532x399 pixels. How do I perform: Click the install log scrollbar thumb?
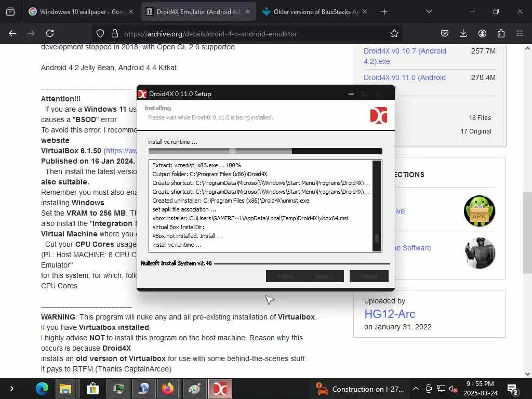point(377,238)
